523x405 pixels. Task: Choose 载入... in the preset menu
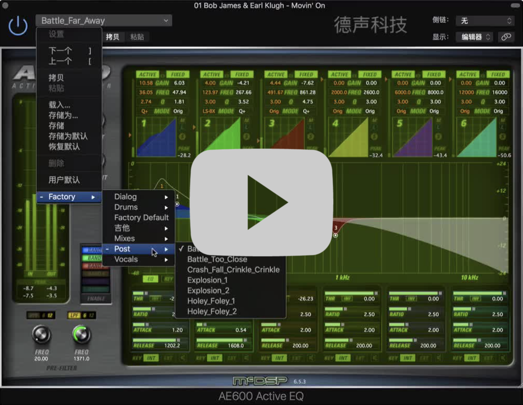coord(69,105)
